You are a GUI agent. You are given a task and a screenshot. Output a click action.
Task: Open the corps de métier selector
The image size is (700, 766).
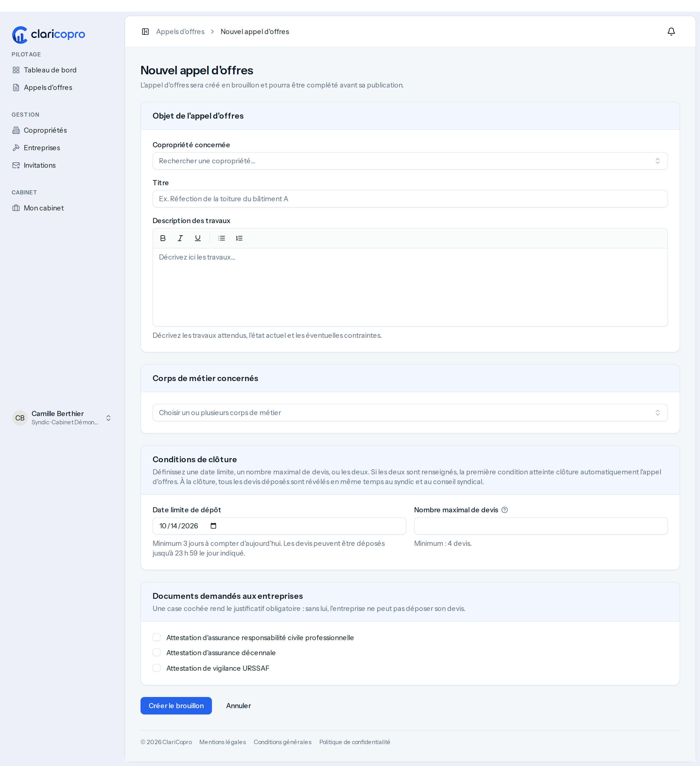point(410,413)
